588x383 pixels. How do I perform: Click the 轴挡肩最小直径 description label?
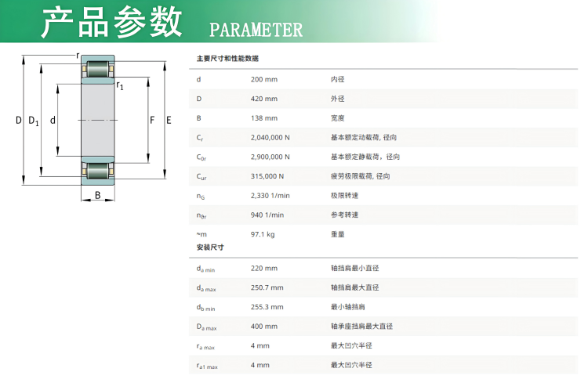[355, 268]
